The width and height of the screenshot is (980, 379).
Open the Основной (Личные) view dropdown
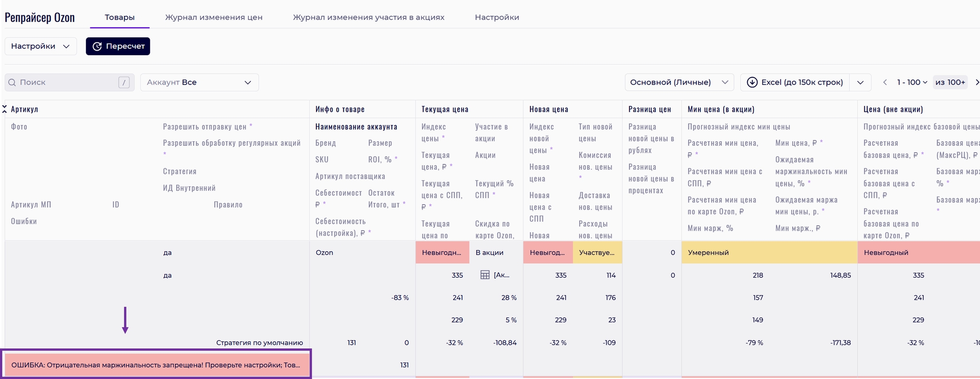coord(679,83)
